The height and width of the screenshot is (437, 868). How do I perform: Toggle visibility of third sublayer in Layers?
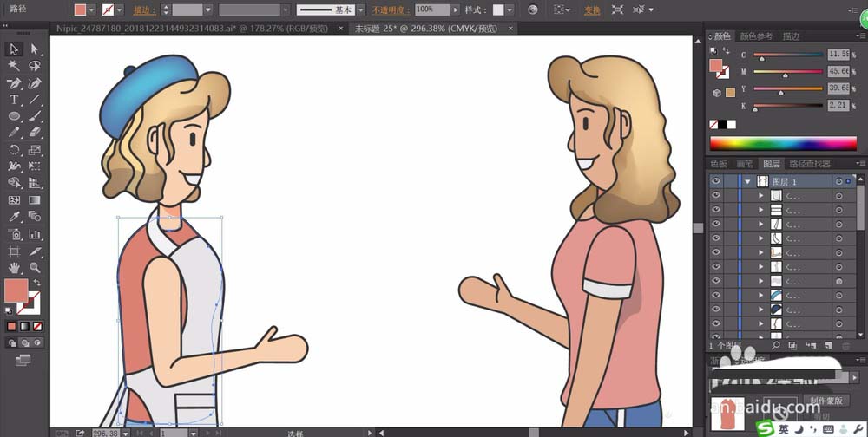716,224
